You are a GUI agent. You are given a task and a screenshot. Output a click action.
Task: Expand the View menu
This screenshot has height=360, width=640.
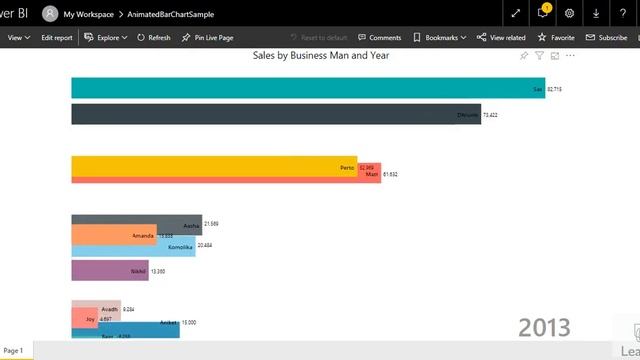click(x=19, y=38)
